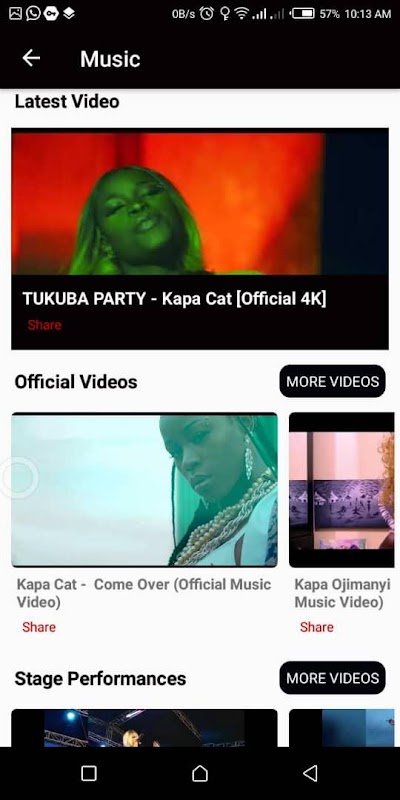Screen dimensions: 400x800
Task: Play the TUKUBA PARTY latest video thumbnail
Action: [200, 203]
